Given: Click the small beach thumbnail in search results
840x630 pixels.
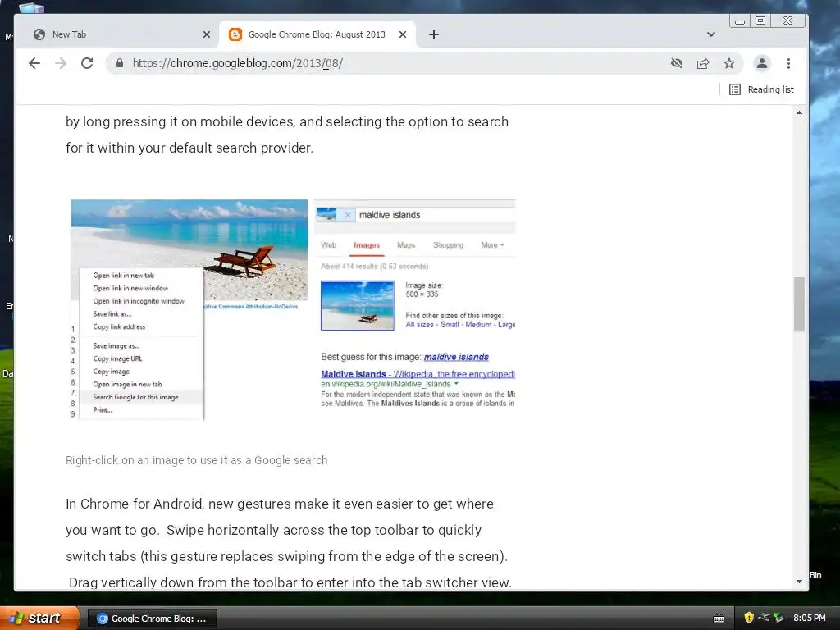Looking at the screenshot, I should [x=358, y=305].
